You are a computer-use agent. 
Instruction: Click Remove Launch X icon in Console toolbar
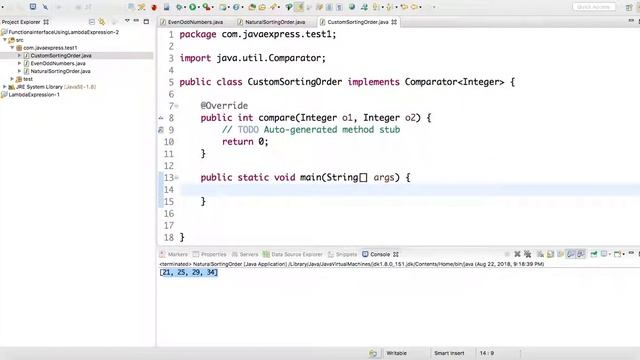[x=518, y=254]
